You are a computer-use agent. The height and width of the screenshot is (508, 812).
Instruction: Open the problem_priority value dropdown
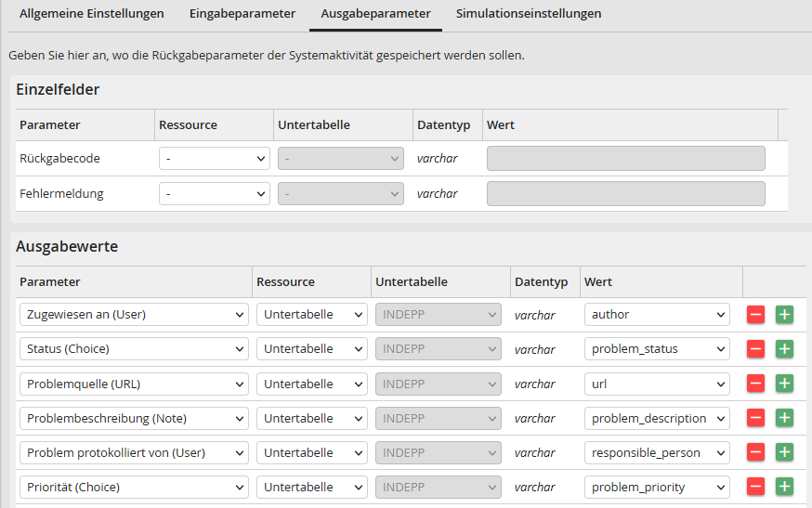[657, 487]
